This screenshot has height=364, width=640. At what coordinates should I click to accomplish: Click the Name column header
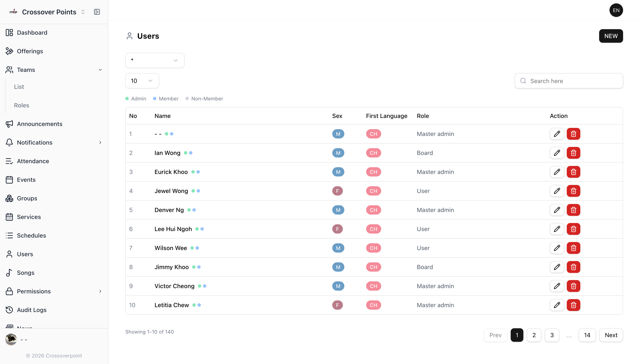pyautogui.click(x=163, y=116)
